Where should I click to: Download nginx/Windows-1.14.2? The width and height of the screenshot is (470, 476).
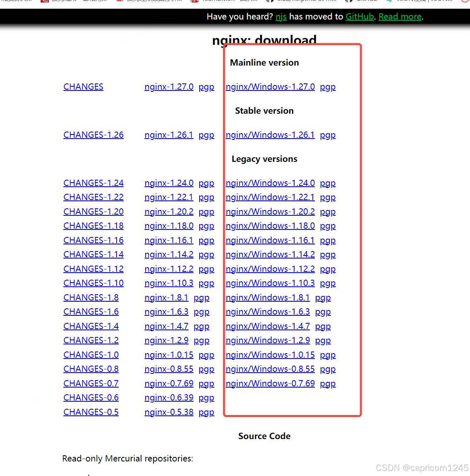pos(270,254)
